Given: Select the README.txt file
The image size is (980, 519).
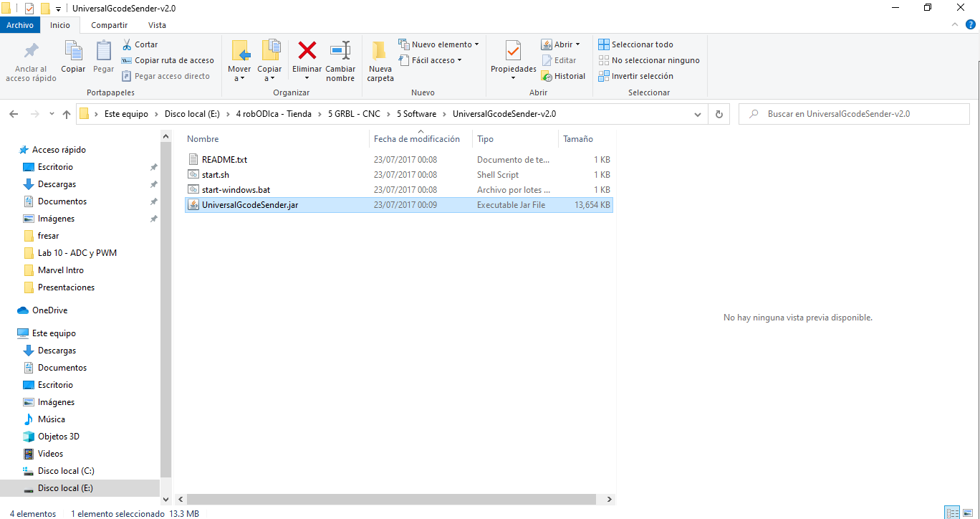Looking at the screenshot, I should (399, 160).
